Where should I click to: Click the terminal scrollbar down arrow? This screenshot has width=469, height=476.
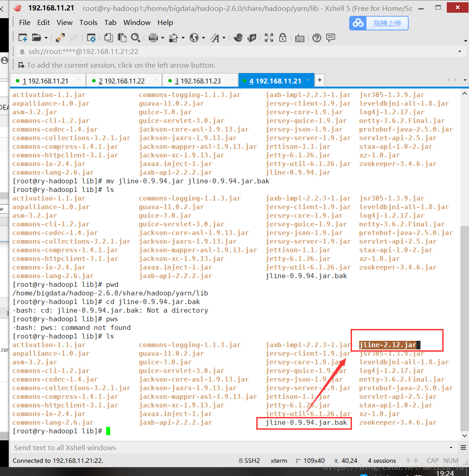click(x=464, y=436)
